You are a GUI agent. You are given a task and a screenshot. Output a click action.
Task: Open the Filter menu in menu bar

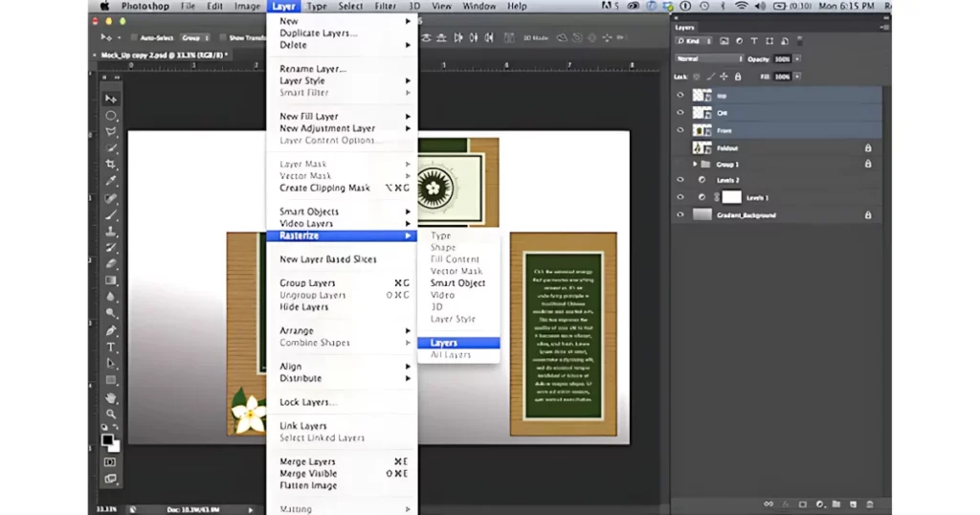pyautogui.click(x=385, y=7)
